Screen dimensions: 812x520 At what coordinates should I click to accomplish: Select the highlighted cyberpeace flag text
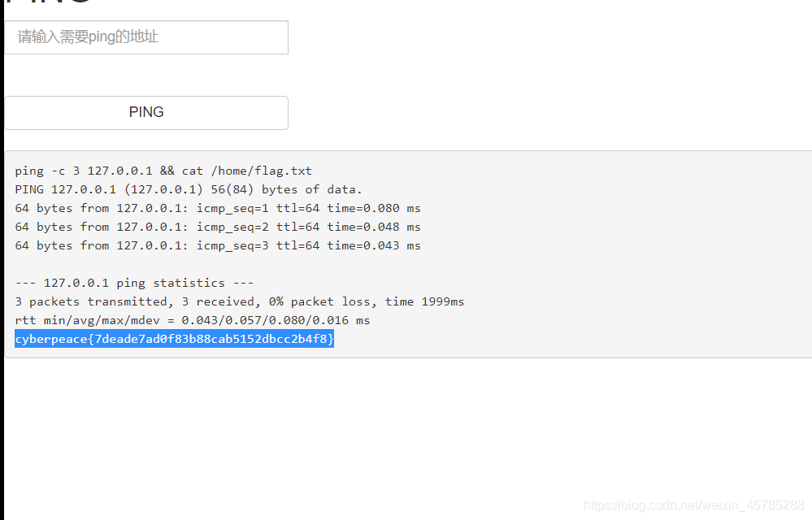pos(174,339)
